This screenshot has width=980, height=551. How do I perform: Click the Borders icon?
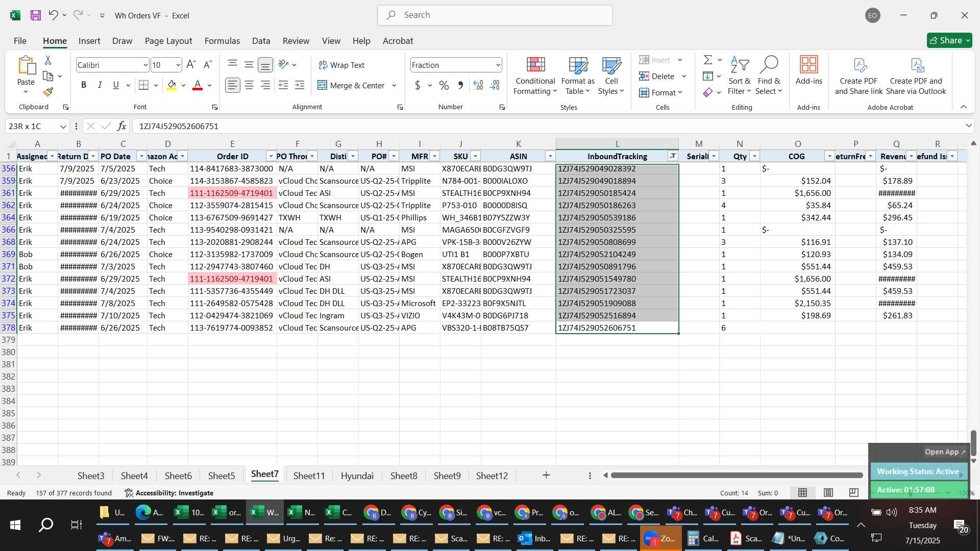tap(144, 85)
